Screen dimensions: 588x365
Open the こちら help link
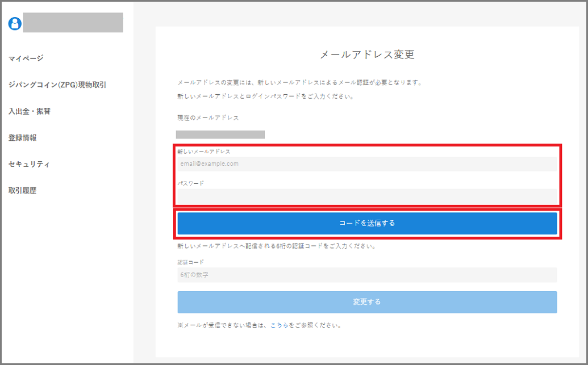(x=280, y=325)
